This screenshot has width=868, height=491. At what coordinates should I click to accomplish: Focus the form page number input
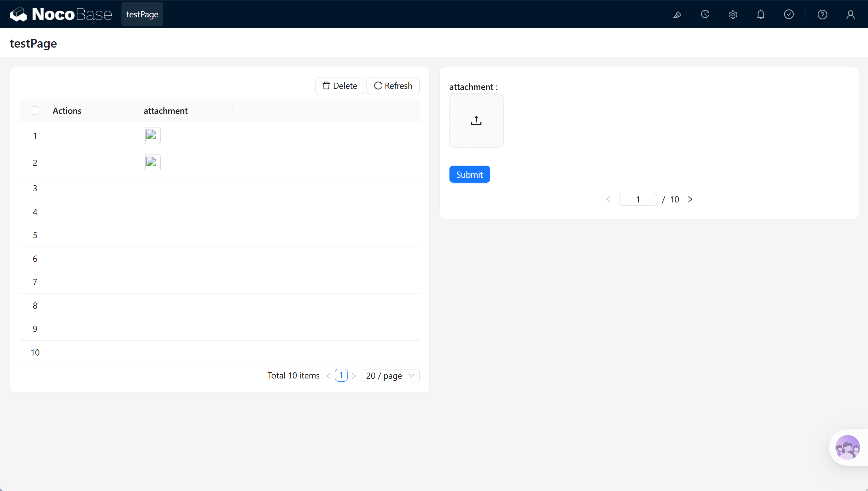click(x=638, y=199)
